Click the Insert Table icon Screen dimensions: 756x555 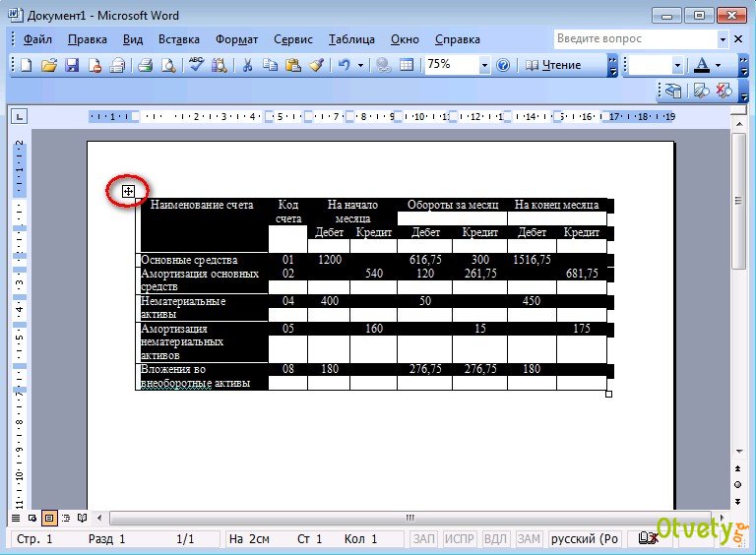click(x=406, y=65)
